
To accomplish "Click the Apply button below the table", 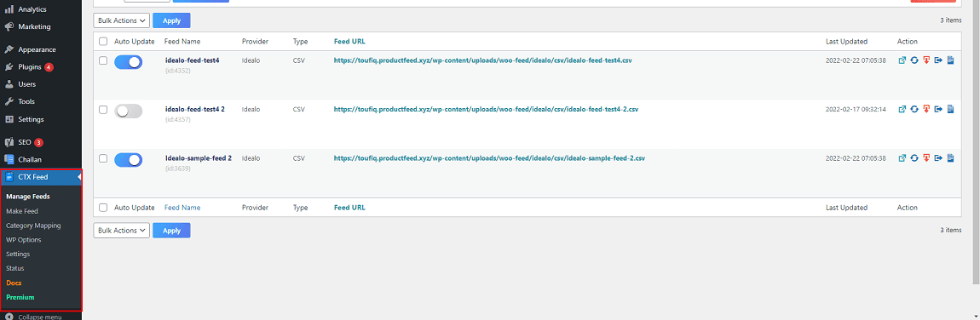I will tap(172, 230).
